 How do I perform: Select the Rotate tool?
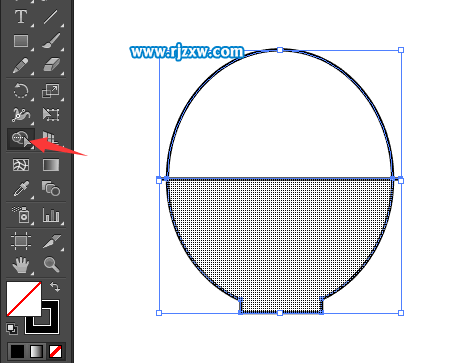(21, 91)
